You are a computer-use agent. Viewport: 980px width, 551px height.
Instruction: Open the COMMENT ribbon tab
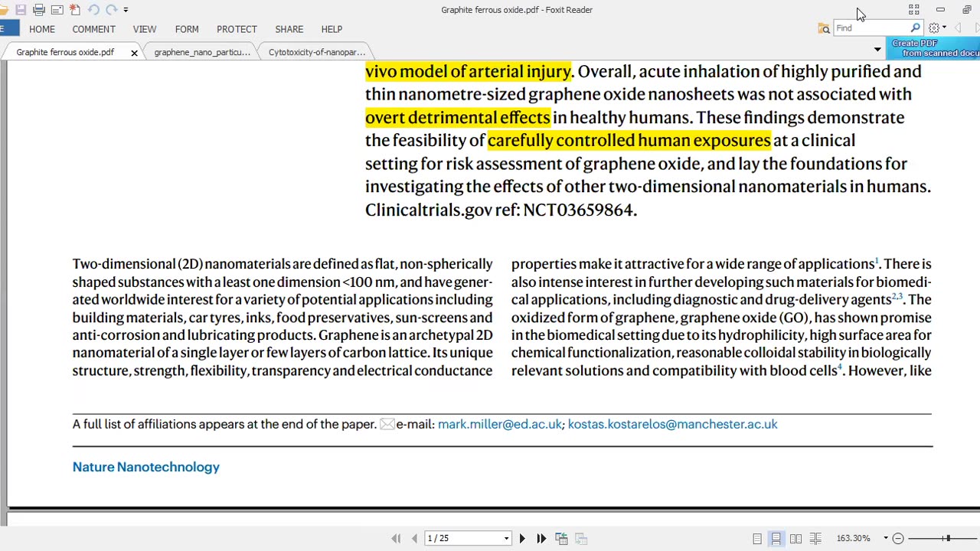94,29
